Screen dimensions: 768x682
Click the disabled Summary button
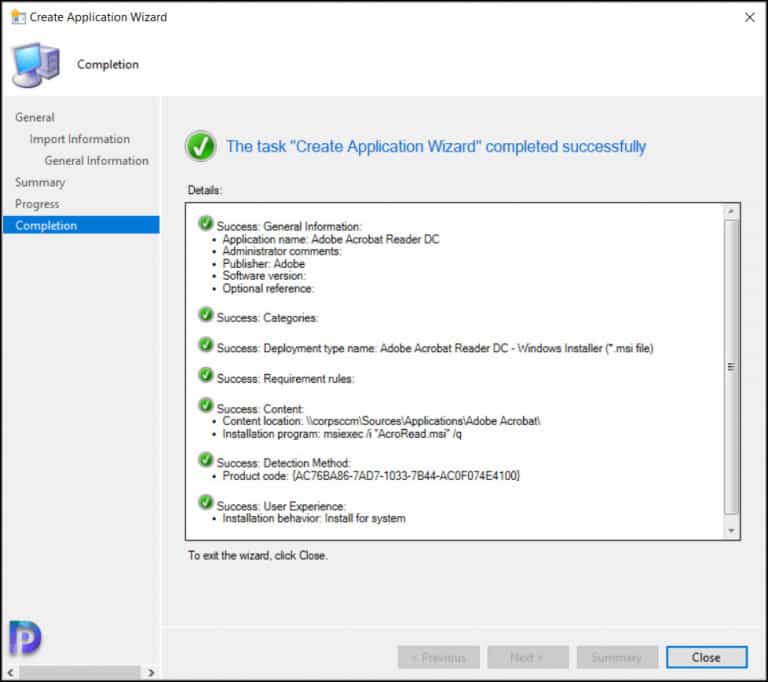(x=617, y=657)
